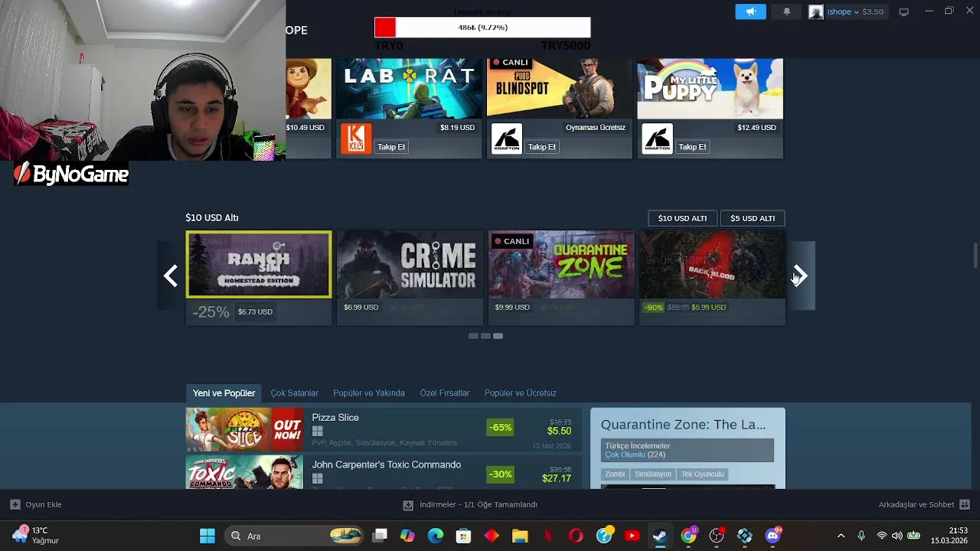The image size is (980, 551).
Task: Click the -65% Pizza Slice discount badge
Action: point(500,427)
